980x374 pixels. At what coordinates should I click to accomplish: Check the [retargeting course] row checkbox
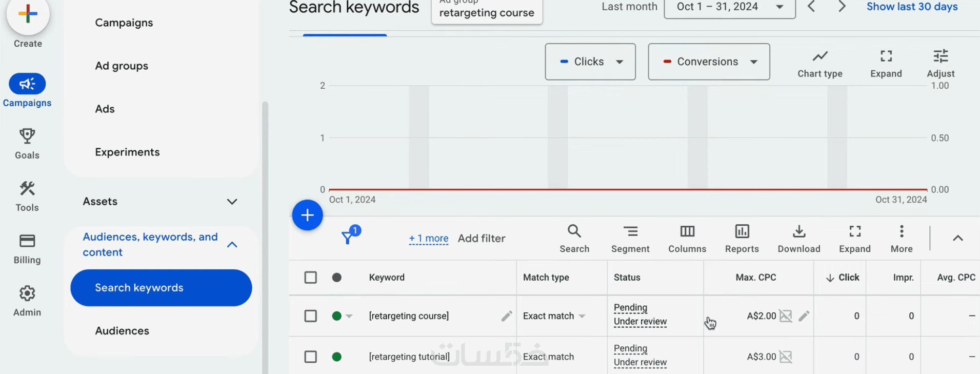(311, 316)
